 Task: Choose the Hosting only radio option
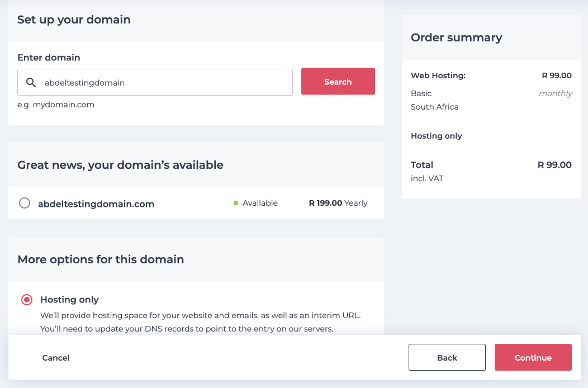[27, 300]
